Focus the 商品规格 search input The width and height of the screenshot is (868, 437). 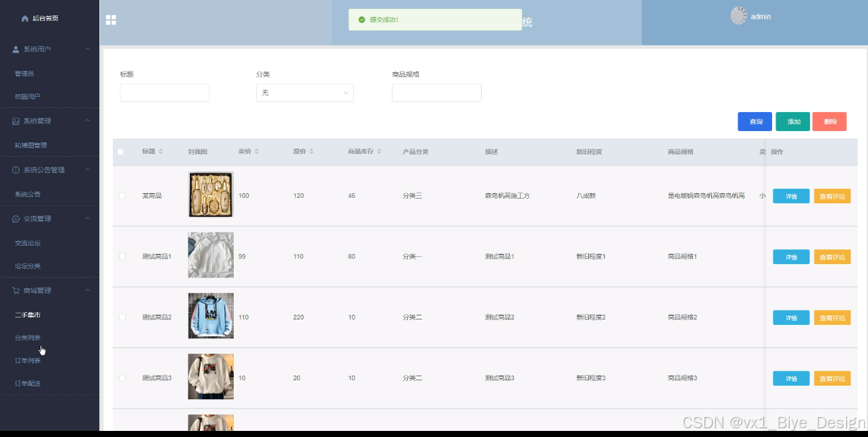(436, 93)
